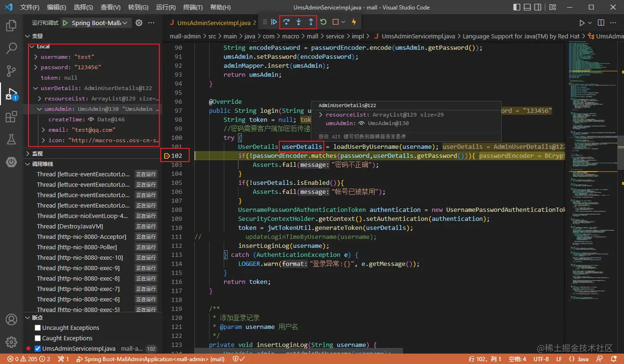
Task: Open the dropdown beside Run Java button
Action: click(590, 23)
